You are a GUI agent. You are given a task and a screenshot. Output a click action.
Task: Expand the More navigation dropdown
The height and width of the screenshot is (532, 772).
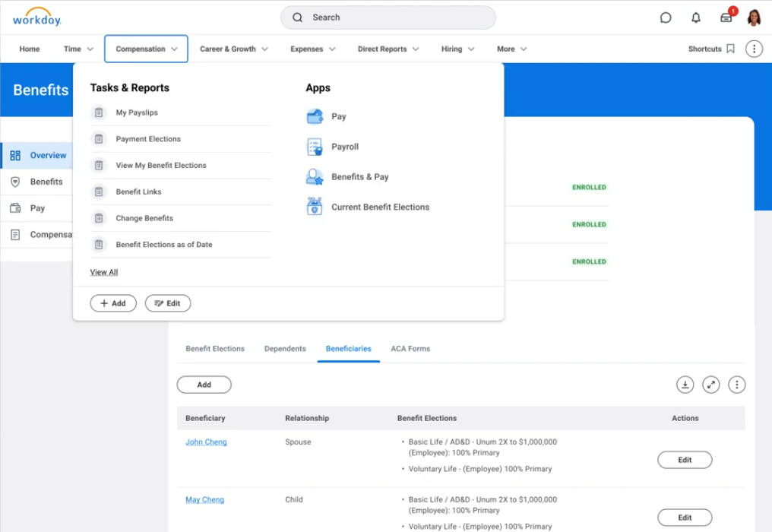pyautogui.click(x=511, y=49)
